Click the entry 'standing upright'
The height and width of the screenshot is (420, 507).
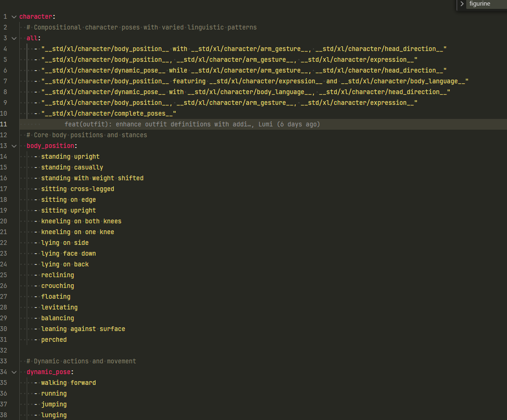coord(70,157)
